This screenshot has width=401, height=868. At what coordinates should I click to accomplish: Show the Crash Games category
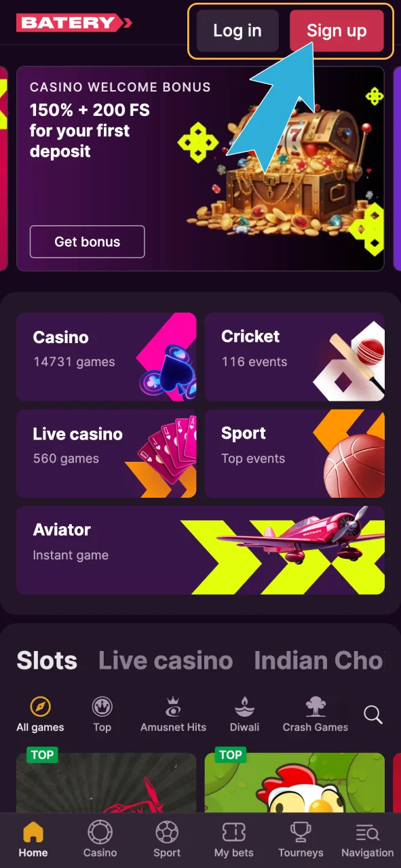[x=316, y=715]
